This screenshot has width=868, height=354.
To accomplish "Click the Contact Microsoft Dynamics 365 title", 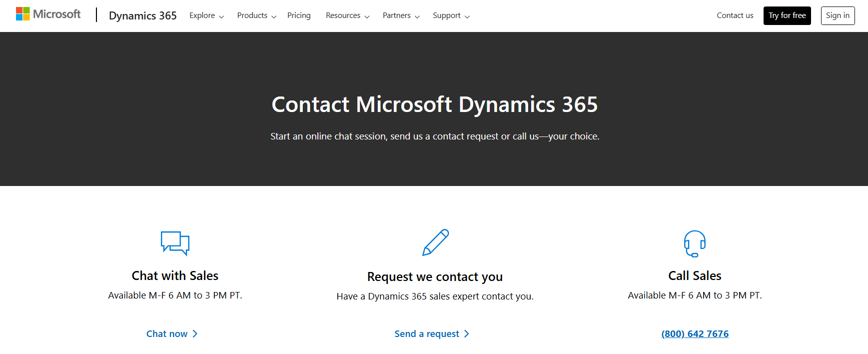I will 434,104.
